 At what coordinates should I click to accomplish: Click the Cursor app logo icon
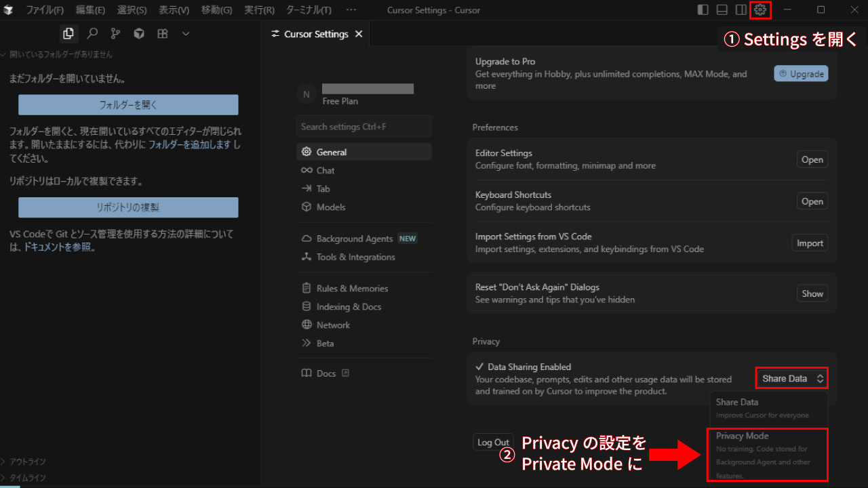pyautogui.click(x=9, y=9)
